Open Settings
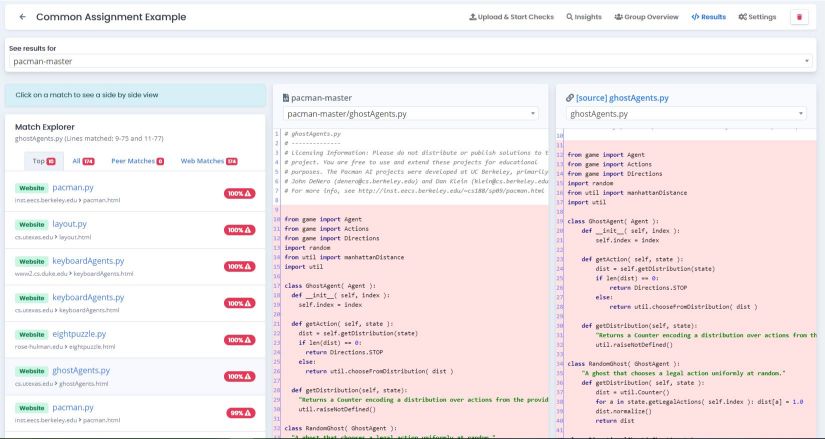The image size is (825, 439). click(757, 17)
